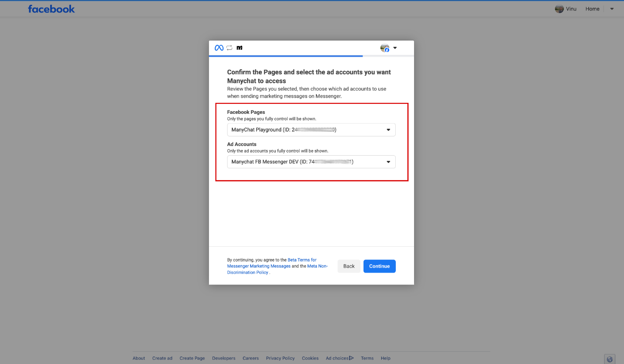
Task: Open the Developers footer menu item
Action: tap(223, 358)
